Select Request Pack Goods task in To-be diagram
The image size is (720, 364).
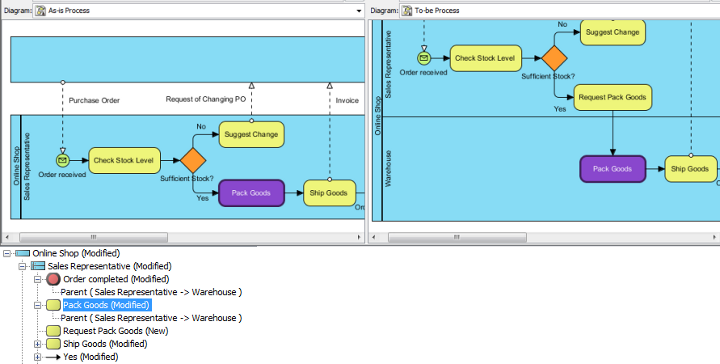point(613,97)
